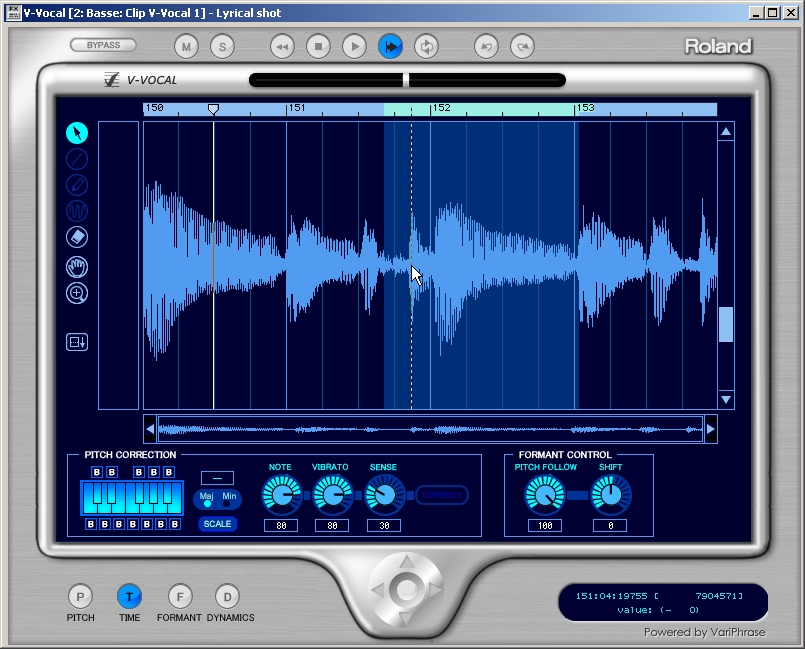Click the SCALE button

click(217, 523)
